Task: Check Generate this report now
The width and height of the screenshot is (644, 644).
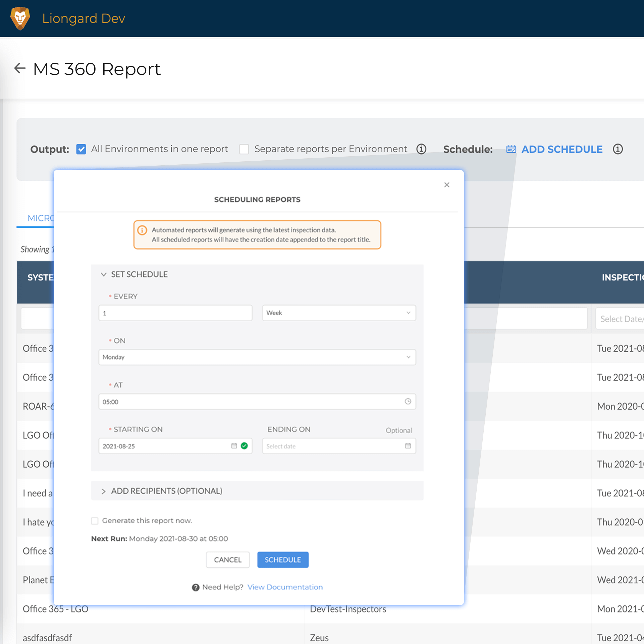Action: pos(95,521)
